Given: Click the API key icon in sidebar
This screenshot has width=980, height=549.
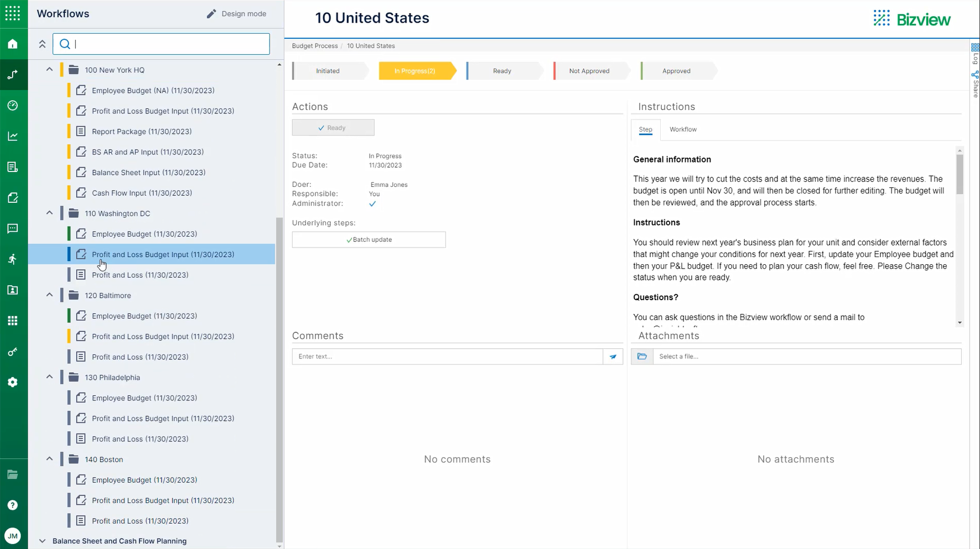Looking at the screenshot, I should [x=13, y=351].
